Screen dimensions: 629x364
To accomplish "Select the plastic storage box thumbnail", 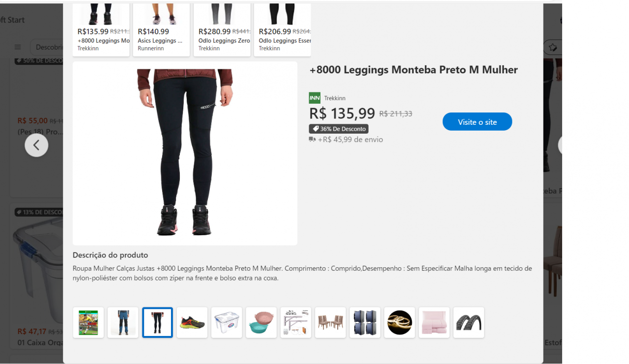I will click(x=227, y=323).
